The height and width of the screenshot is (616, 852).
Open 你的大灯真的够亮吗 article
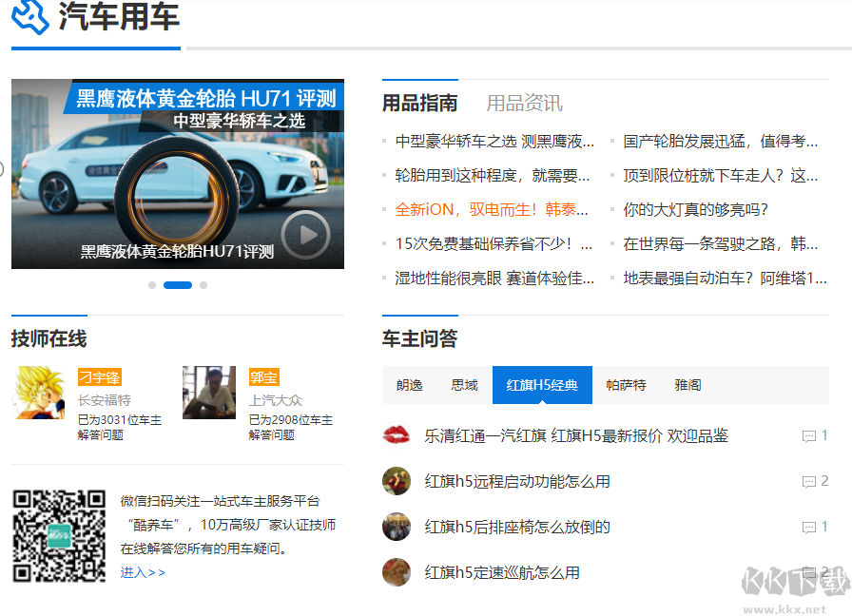695,210
